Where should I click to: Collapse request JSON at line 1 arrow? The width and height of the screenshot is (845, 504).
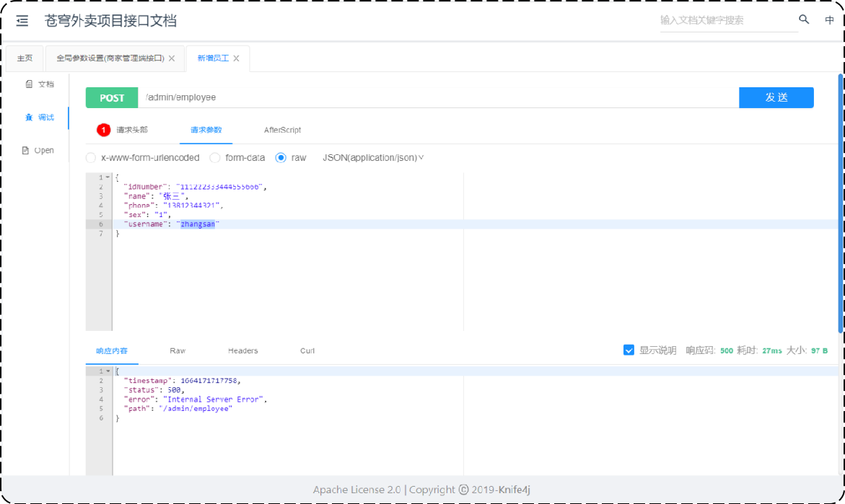(108, 177)
